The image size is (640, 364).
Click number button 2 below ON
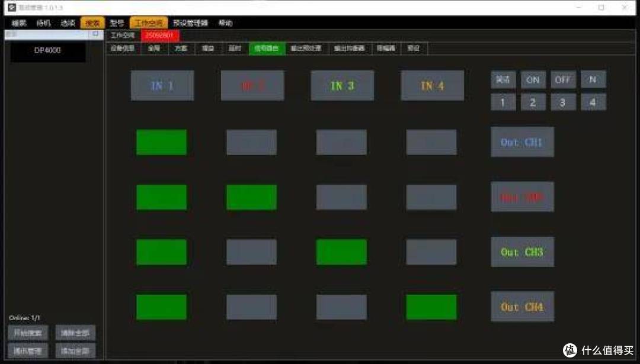(x=533, y=102)
